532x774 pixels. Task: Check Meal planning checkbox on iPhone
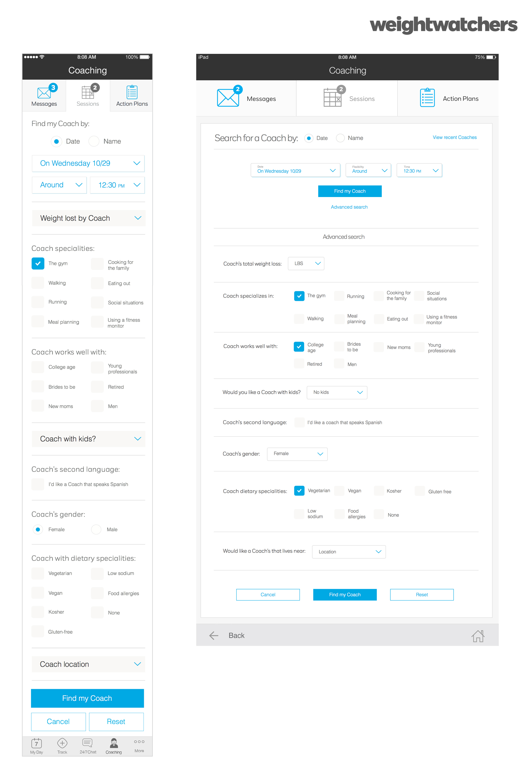click(x=38, y=321)
